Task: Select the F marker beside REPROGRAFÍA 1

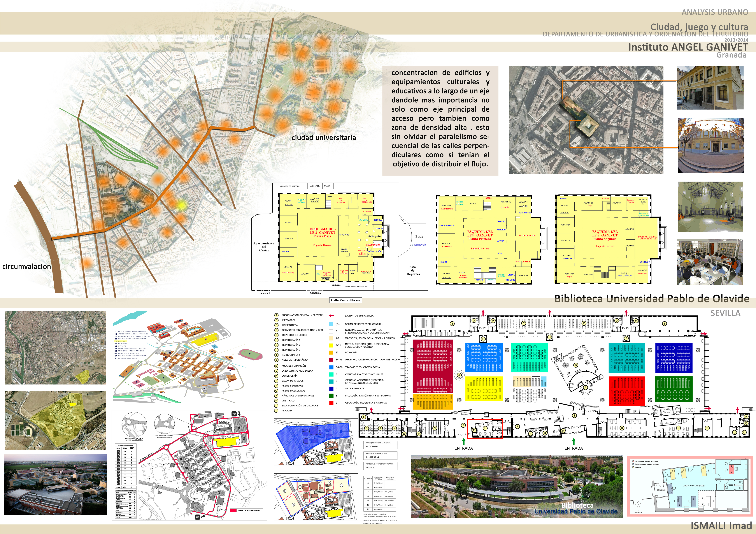Action: [276, 340]
